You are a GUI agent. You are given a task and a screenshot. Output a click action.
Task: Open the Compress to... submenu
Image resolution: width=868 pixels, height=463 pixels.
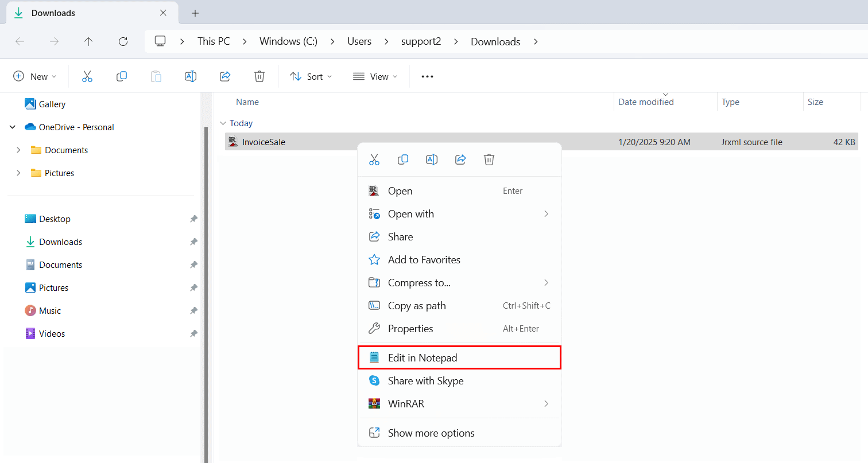459,283
